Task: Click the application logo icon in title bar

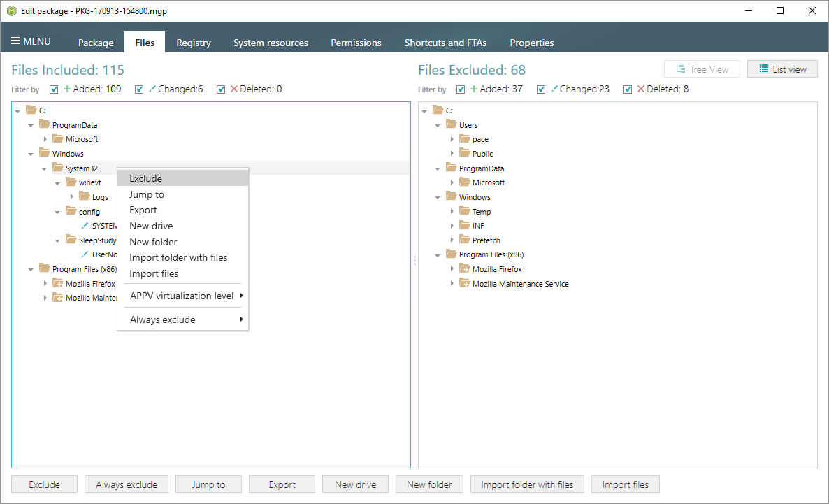Action: [10, 11]
